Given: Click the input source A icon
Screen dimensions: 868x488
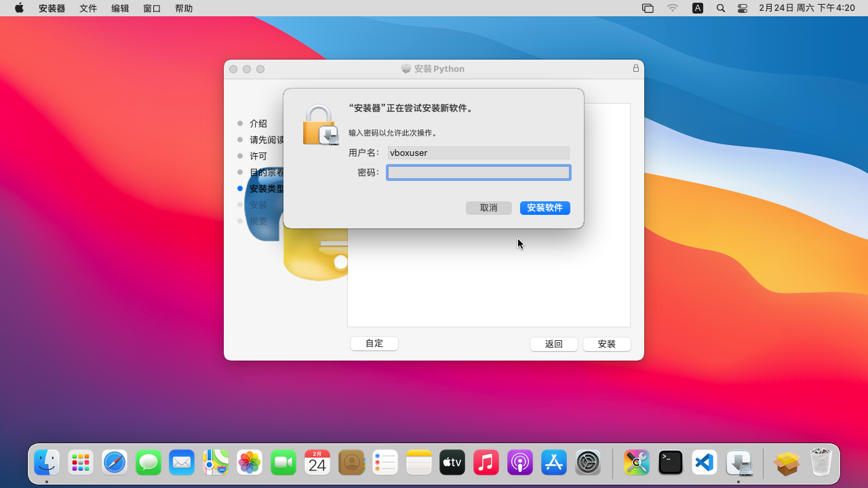Looking at the screenshot, I should (698, 8).
